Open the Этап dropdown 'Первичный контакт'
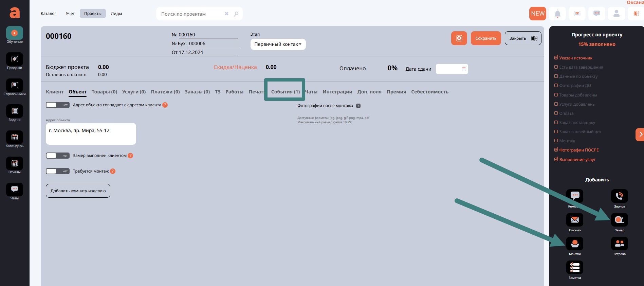The width and height of the screenshot is (644, 286). point(278,44)
